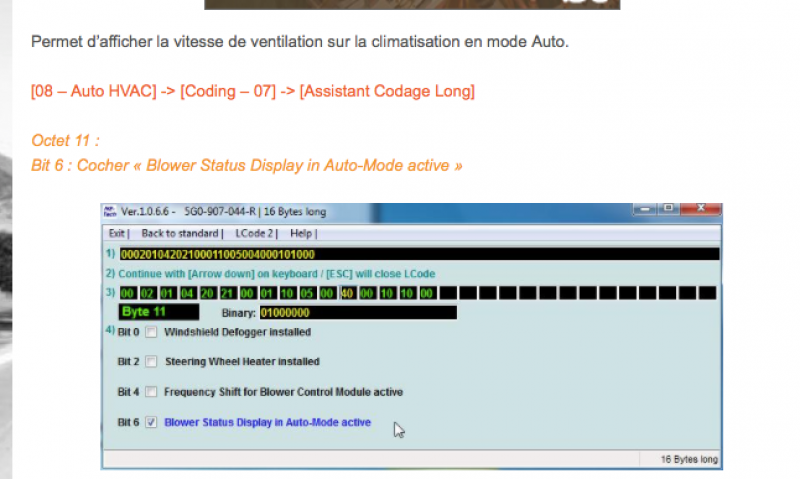Click the Binary: label

coord(238,313)
